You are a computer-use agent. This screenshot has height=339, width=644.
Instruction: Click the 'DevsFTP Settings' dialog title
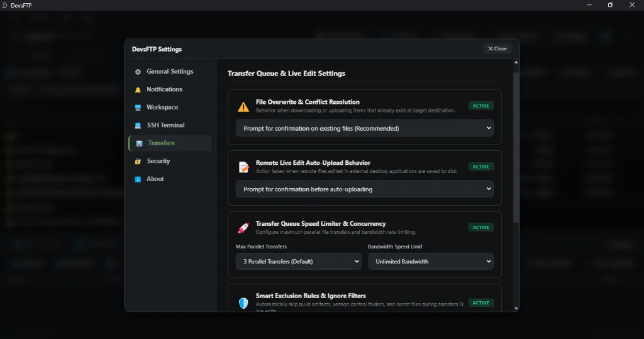tap(157, 49)
